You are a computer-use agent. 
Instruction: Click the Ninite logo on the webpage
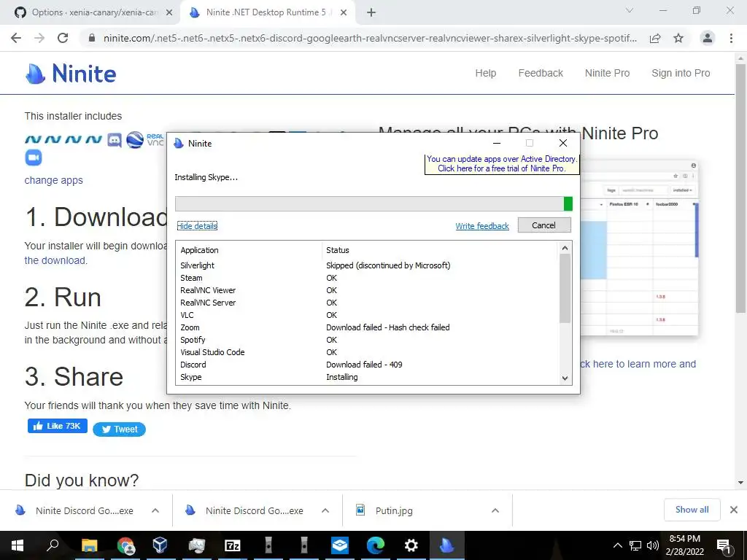coord(71,74)
